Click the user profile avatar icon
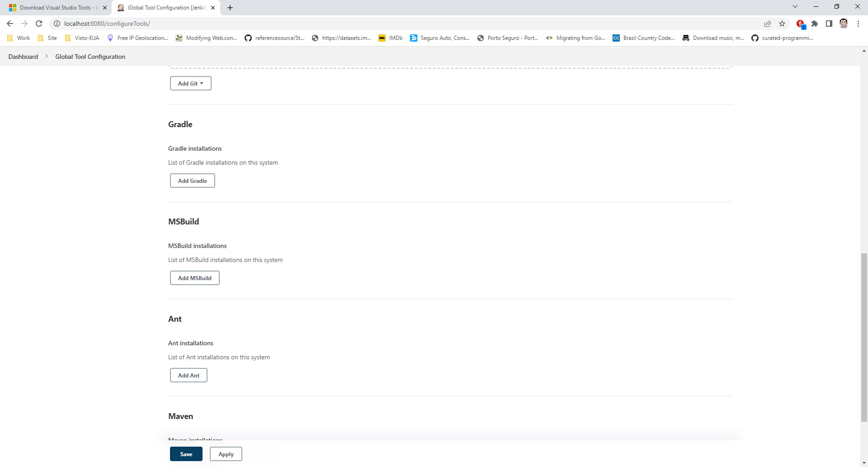Image resolution: width=868 pixels, height=467 pixels. 844,24
